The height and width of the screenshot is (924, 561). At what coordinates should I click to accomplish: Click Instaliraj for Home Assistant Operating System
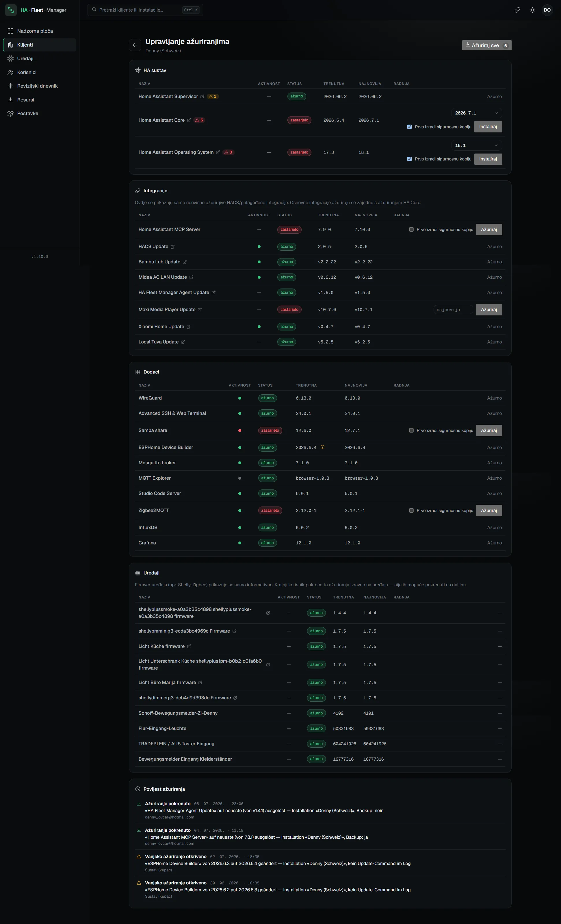click(x=488, y=159)
